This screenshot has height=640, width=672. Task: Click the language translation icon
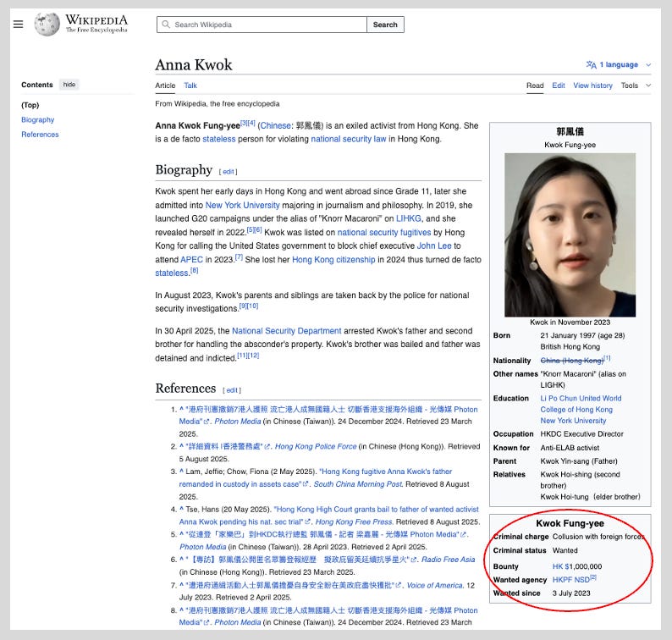tap(591, 64)
